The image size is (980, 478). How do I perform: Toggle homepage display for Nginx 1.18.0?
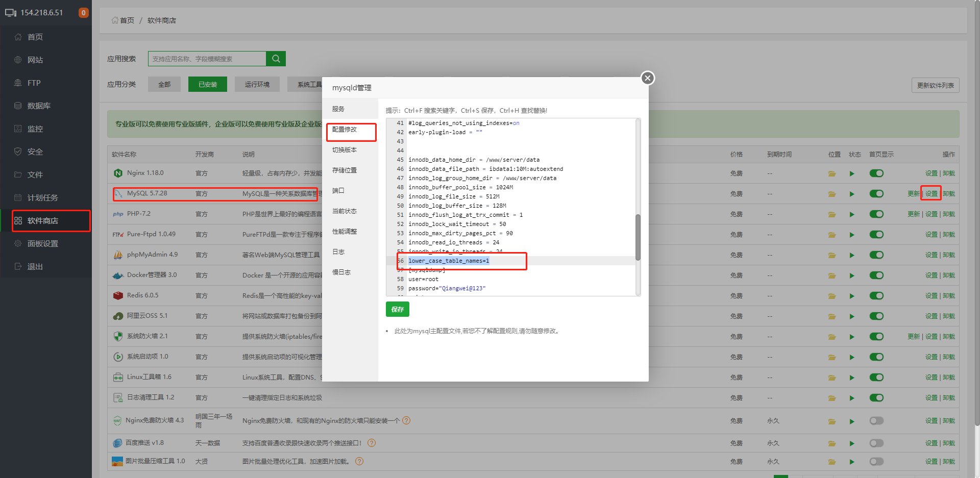pyautogui.click(x=876, y=173)
